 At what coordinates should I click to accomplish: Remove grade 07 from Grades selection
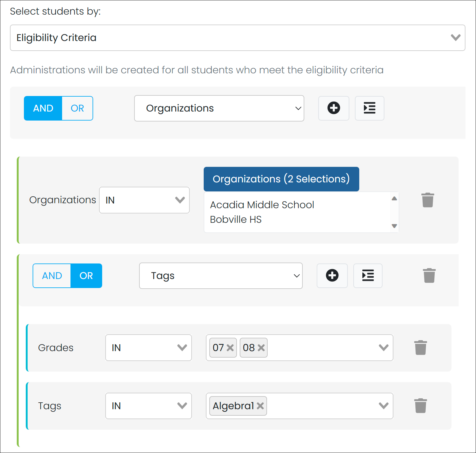230,348
